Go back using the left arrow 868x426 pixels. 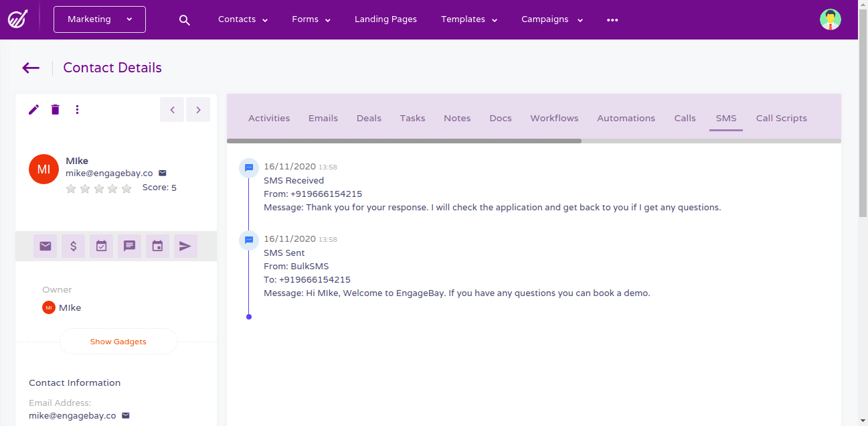(31, 68)
